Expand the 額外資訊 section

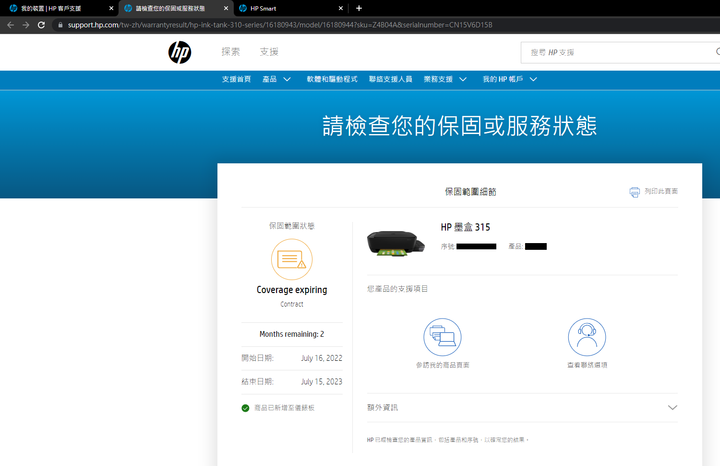tap(523, 408)
